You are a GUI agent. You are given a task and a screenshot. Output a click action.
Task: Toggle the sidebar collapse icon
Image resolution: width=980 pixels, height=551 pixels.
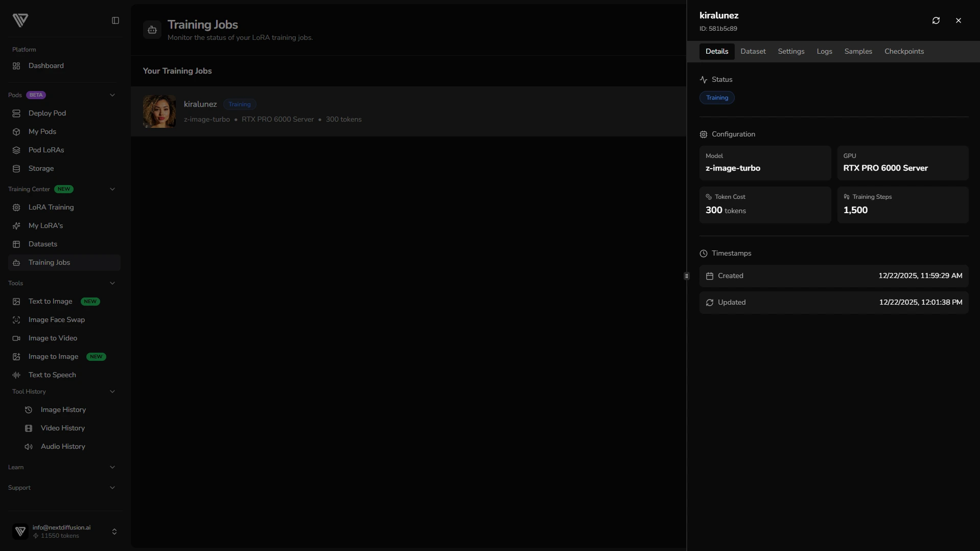115,20
